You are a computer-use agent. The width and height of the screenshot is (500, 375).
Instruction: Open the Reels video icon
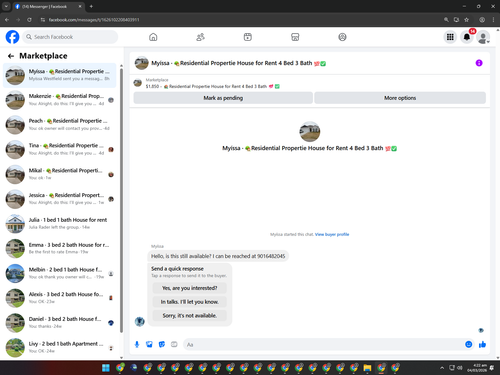(248, 37)
